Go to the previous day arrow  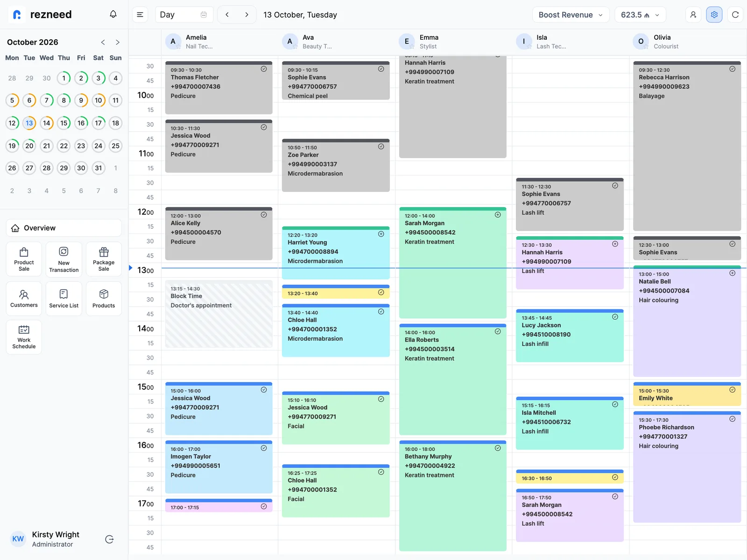[x=227, y=14]
